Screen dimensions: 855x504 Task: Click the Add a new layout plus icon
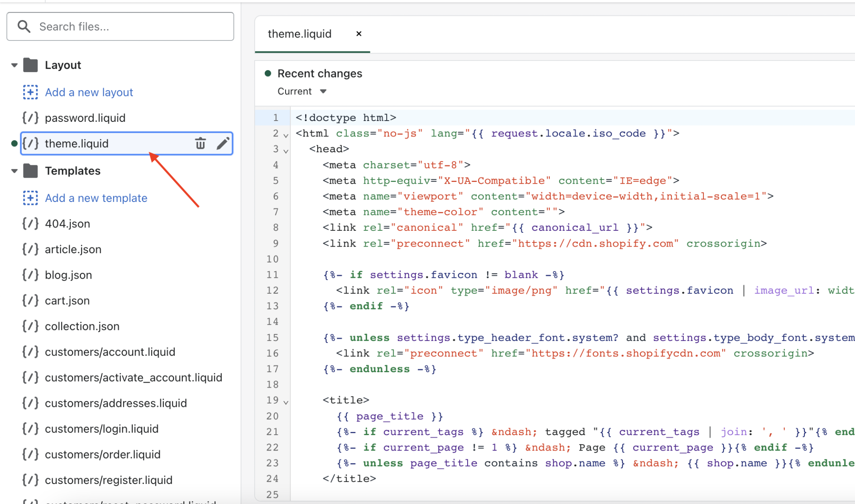[30, 92]
